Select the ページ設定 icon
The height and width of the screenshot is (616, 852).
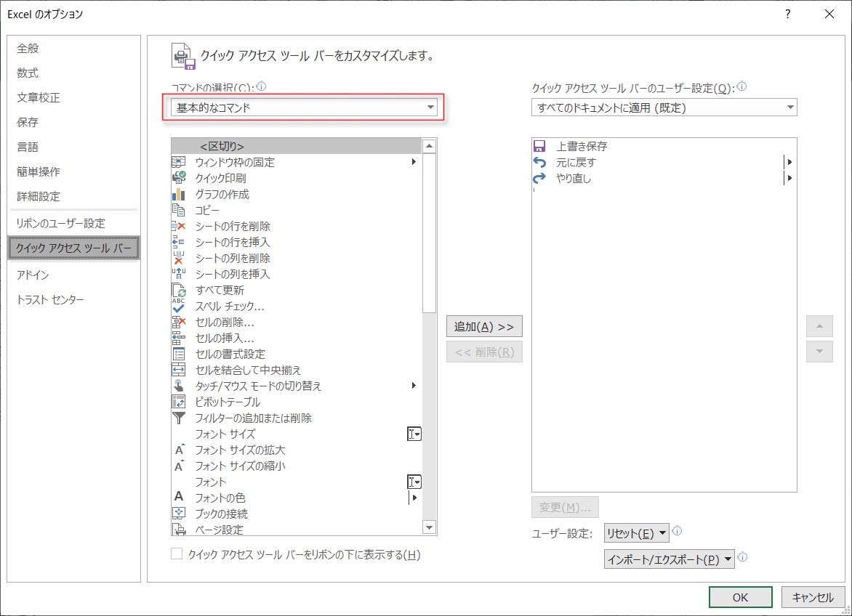click(178, 529)
